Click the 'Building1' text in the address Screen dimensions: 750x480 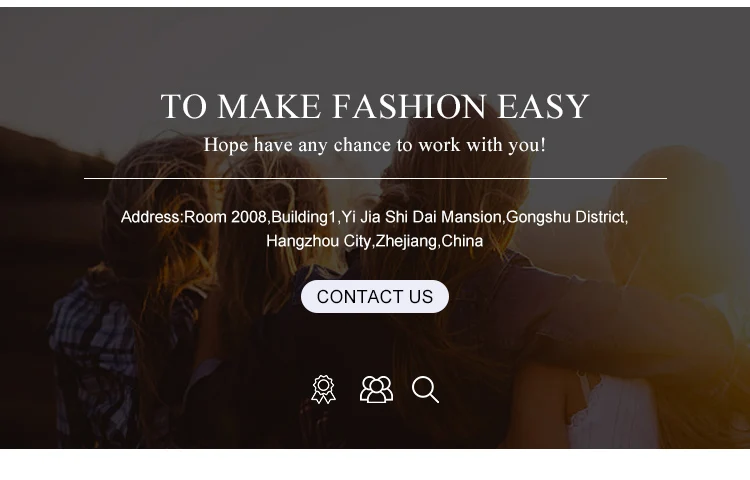point(304,217)
